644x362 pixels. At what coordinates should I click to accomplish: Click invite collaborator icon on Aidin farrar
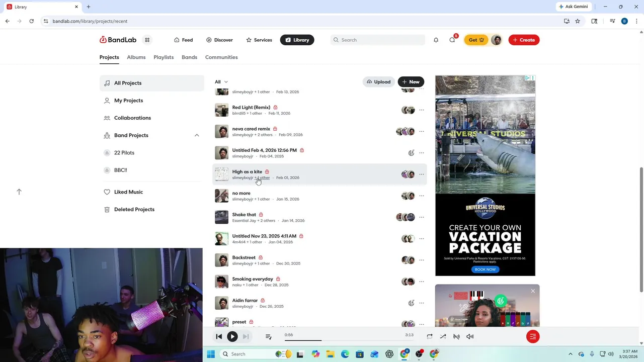[x=411, y=303]
